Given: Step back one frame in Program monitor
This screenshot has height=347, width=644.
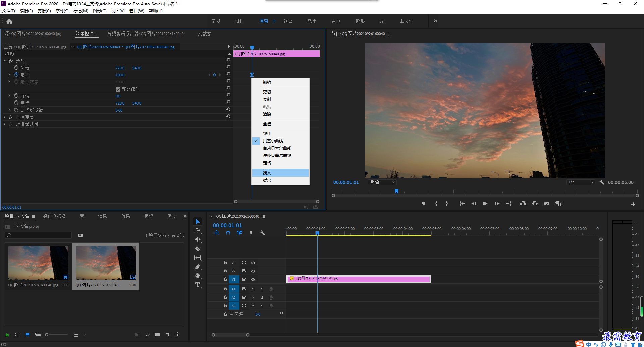Looking at the screenshot, I should coord(474,204).
